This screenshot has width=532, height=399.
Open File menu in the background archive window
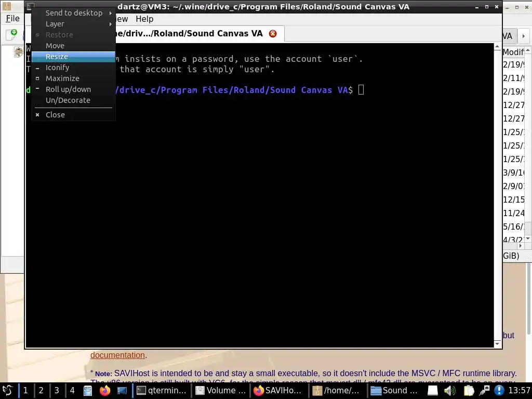click(12, 19)
